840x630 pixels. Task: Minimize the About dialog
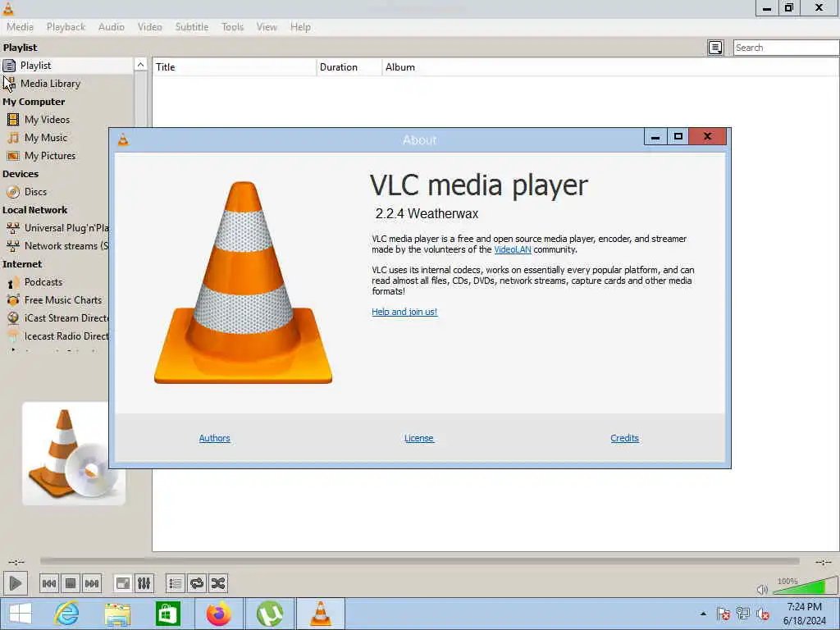(655, 137)
